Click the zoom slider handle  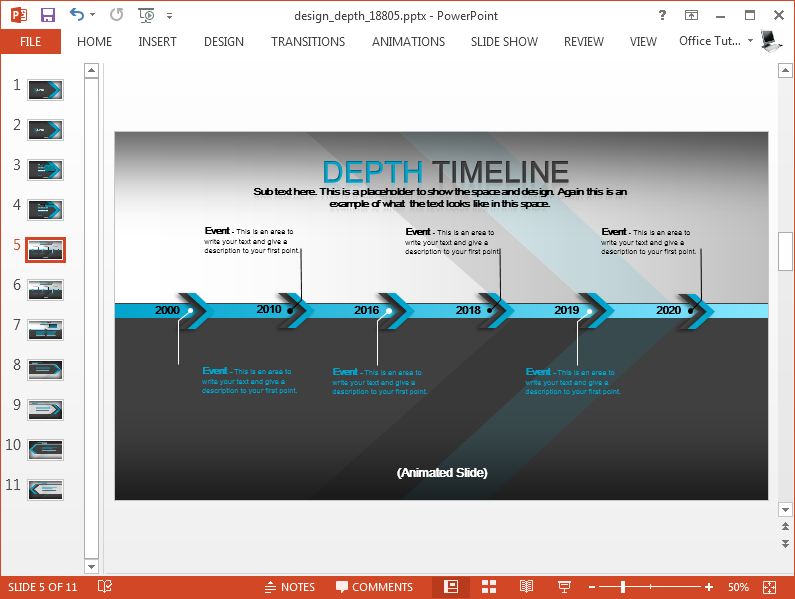[623, 587]
